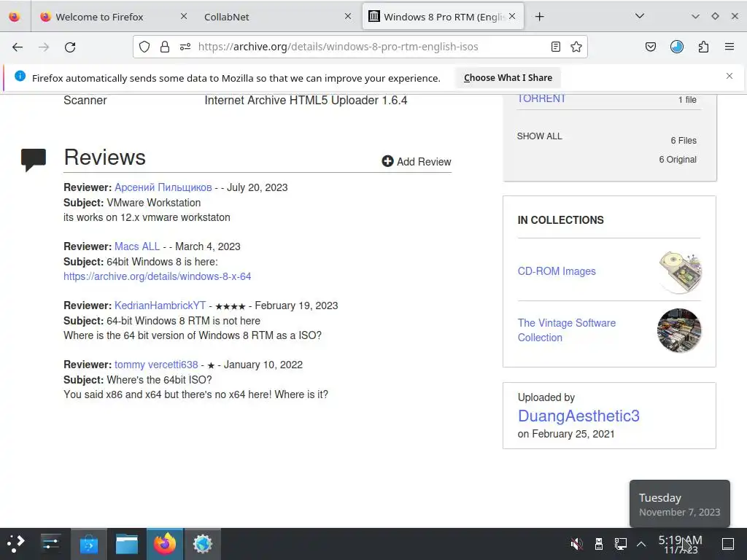Click Firefox View pinned icon
This screenshot has width=747, height=560.
(x=15, y=17)
